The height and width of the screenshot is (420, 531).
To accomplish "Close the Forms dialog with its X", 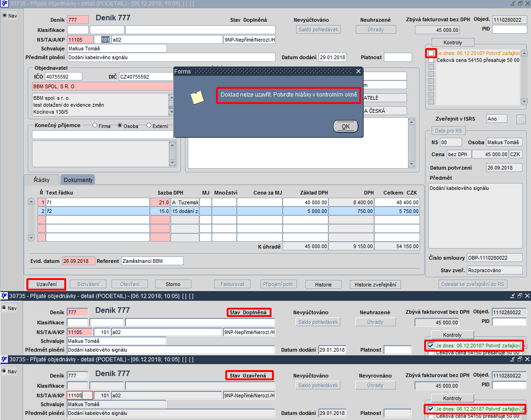I will 358,71.
